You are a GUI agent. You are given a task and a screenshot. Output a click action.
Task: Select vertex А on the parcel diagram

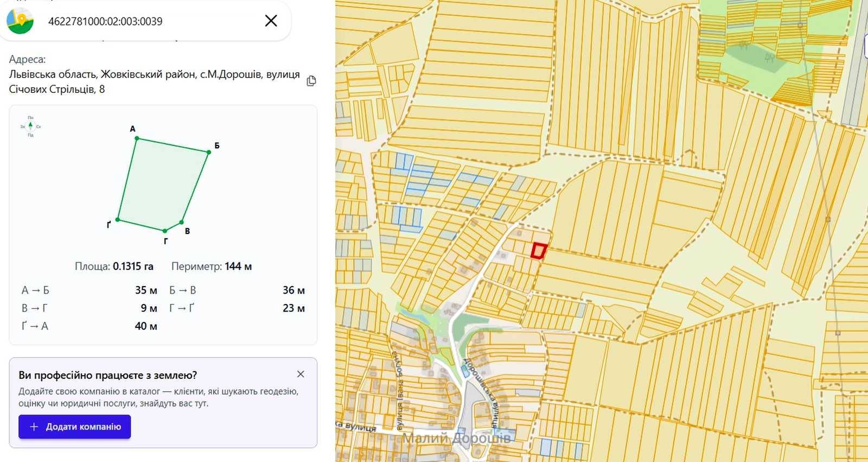[137, 138]
